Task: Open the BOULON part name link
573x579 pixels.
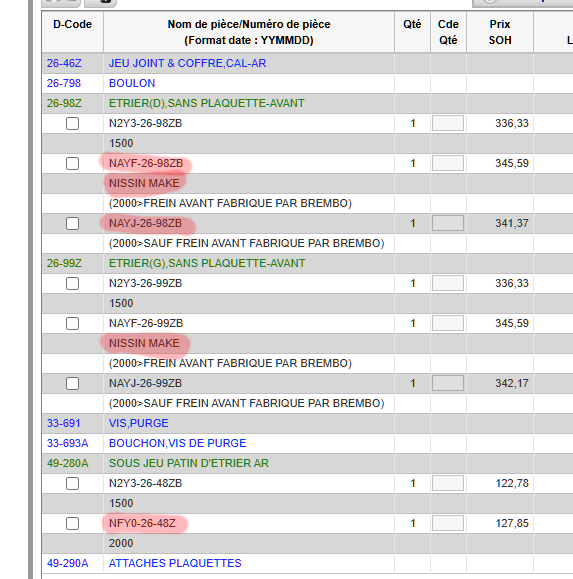Action: tap(132, 83)
